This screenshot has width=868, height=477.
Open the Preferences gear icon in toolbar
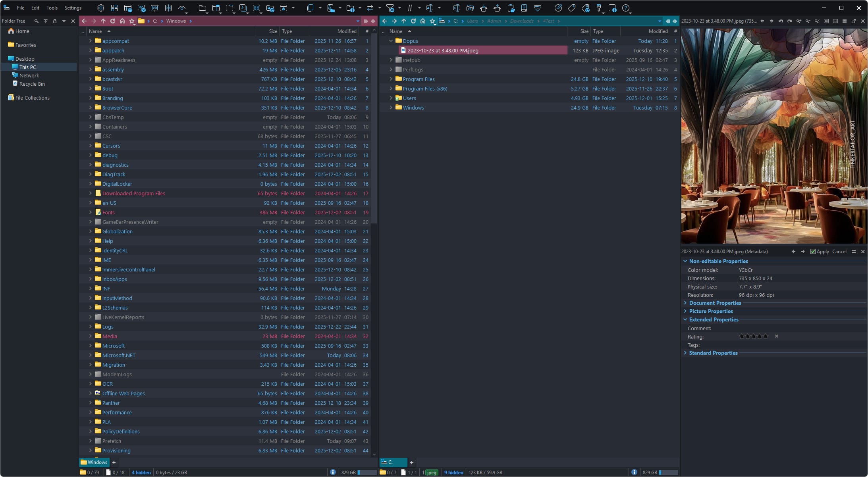101,8
